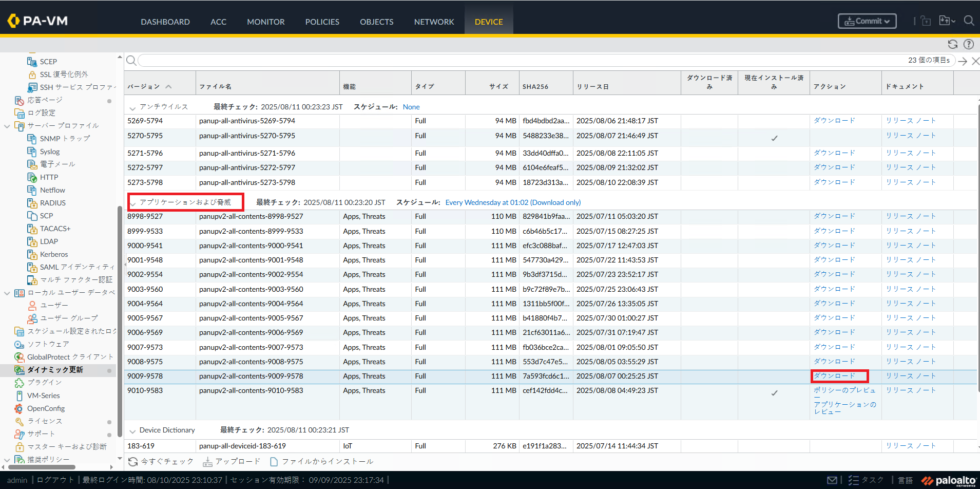Collapse the Device Dictionary section

click(132, 431)
